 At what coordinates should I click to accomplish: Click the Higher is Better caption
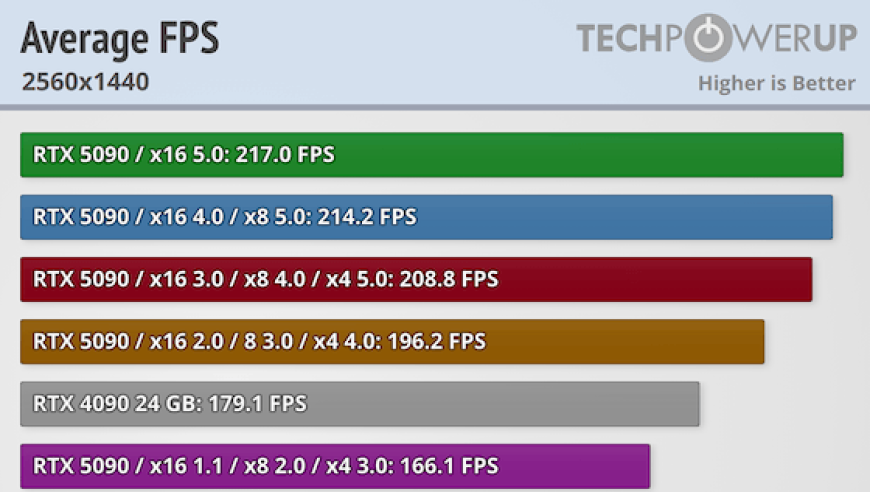click(x=777, y=83)
